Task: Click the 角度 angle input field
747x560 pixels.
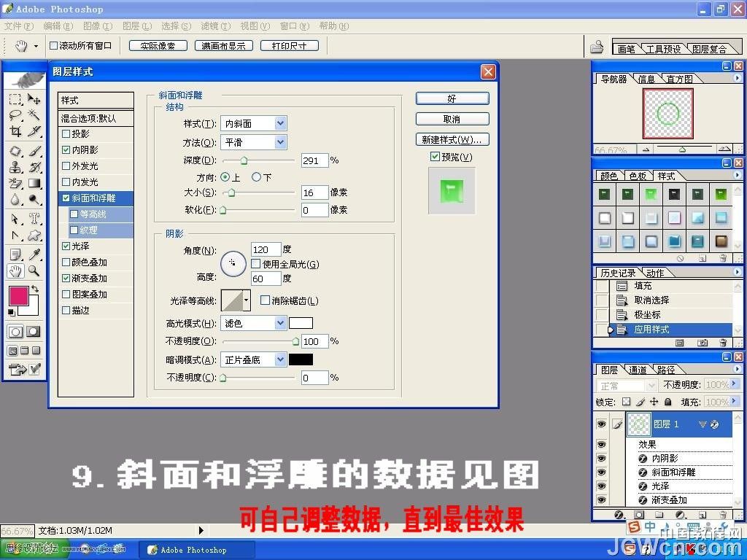Action: coord(266,249)
